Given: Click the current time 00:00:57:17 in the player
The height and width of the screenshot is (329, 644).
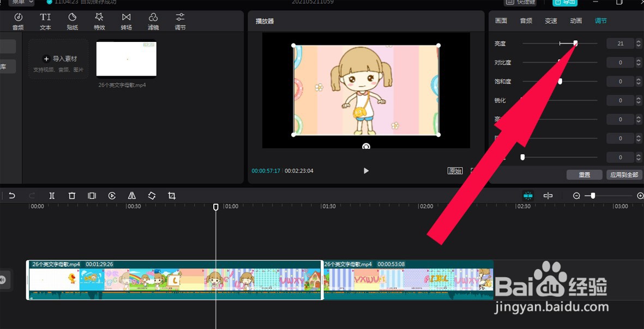Looking at the screenshot, I should (266, 170).
